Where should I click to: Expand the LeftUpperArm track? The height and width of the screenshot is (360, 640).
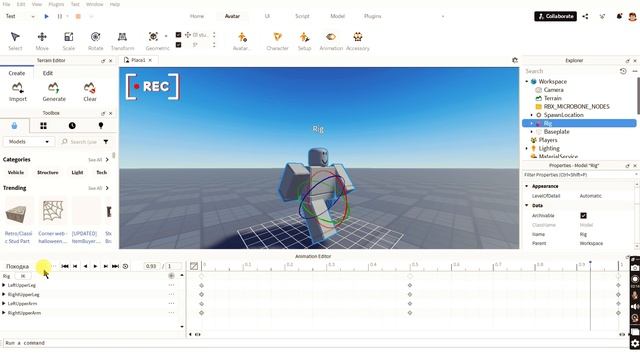4,304
